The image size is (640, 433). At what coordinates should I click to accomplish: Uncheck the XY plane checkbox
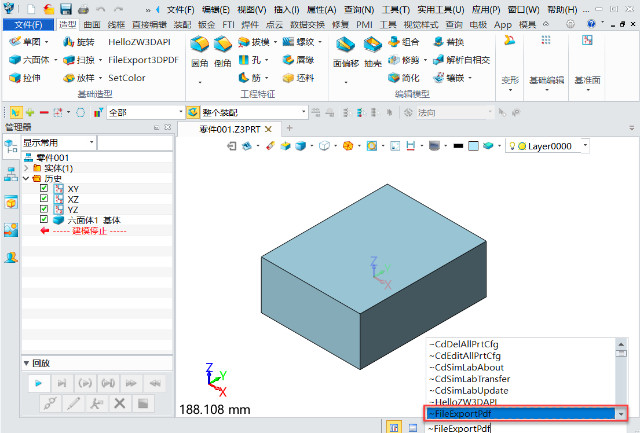pos(44,188)
